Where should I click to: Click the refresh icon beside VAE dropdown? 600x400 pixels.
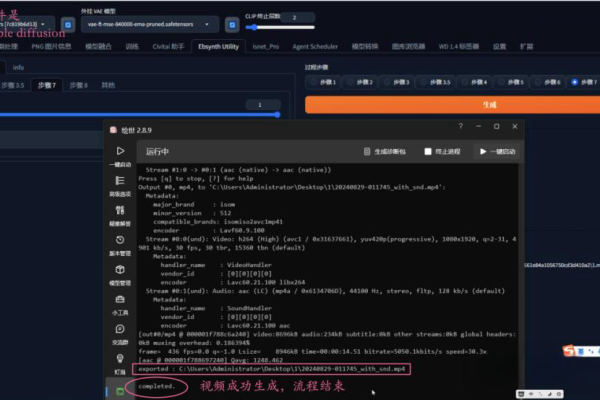click(x=232, y=25)
